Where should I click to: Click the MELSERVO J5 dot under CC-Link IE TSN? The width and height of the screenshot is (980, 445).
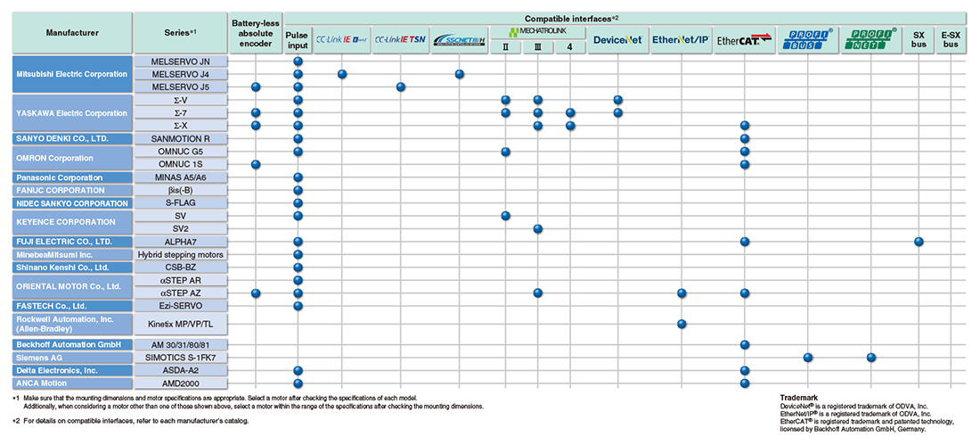tap(401, 87)
